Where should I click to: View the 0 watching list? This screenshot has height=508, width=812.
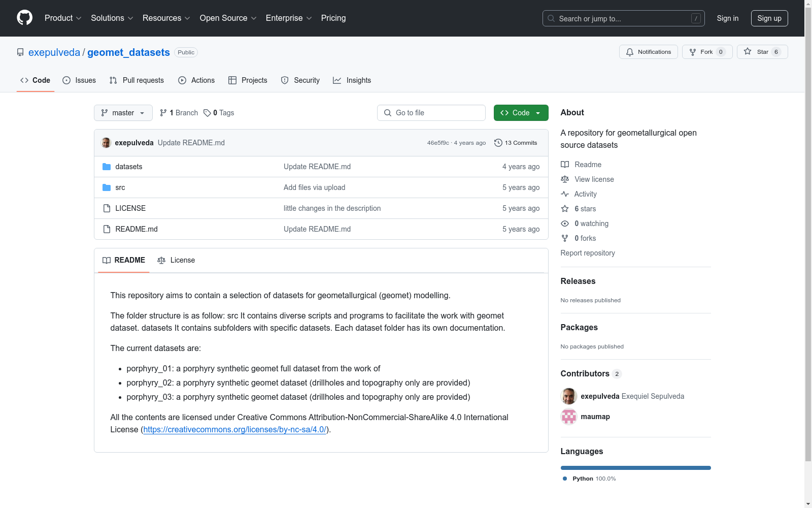[x=585, y=224]
